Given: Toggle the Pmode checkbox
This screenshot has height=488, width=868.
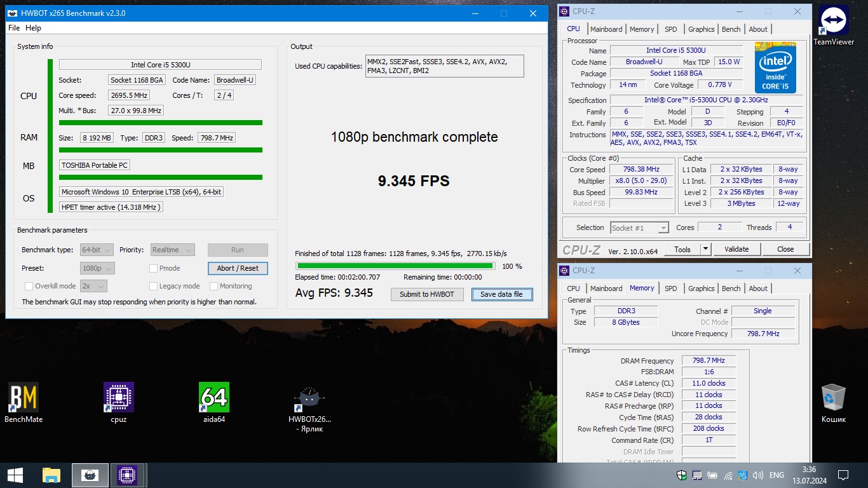Looking at the screenshot, I should 153,268.
